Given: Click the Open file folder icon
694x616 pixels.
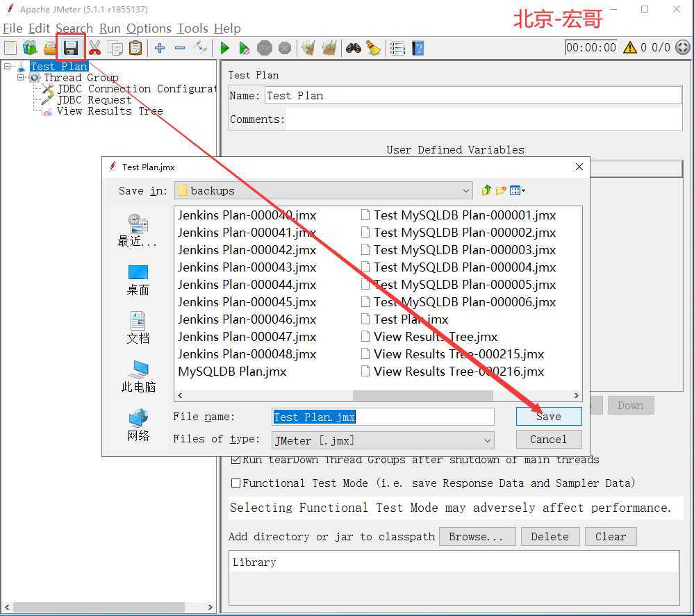Looking at the screenshot, I should (50, 48).
